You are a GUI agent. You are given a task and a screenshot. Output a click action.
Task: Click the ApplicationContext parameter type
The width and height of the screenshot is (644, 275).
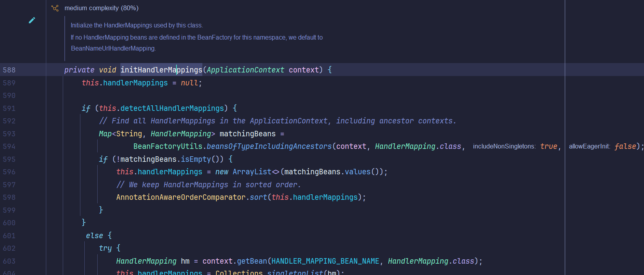[x=246, y=70]
